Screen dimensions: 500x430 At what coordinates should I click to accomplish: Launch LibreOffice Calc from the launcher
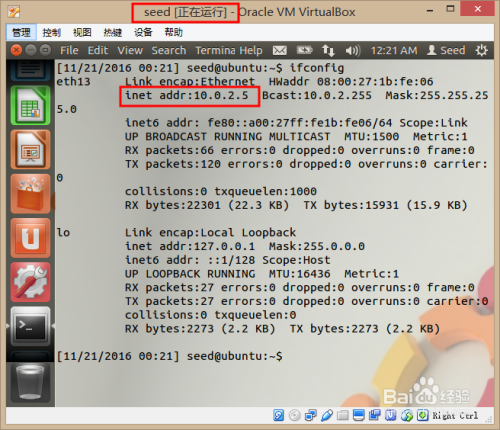(x=30, y=105)
